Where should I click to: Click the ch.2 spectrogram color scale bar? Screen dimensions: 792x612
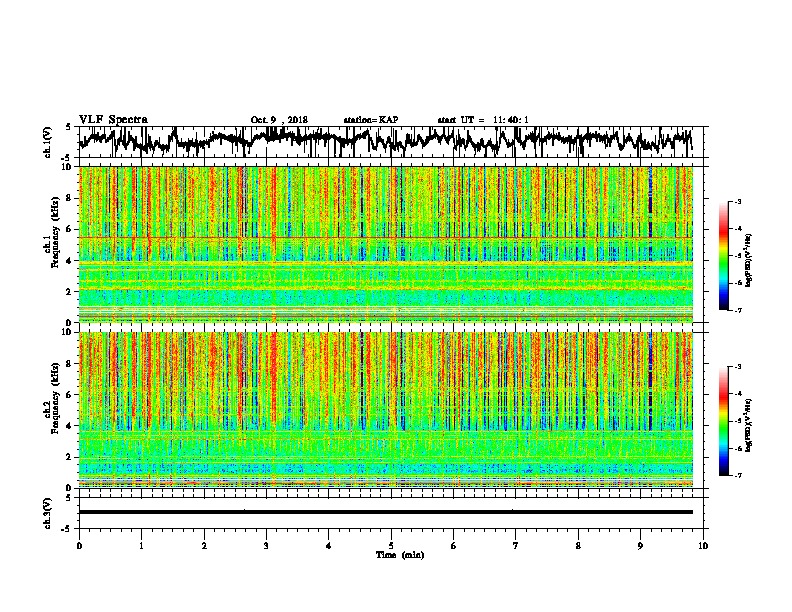[x=723, y=421]
